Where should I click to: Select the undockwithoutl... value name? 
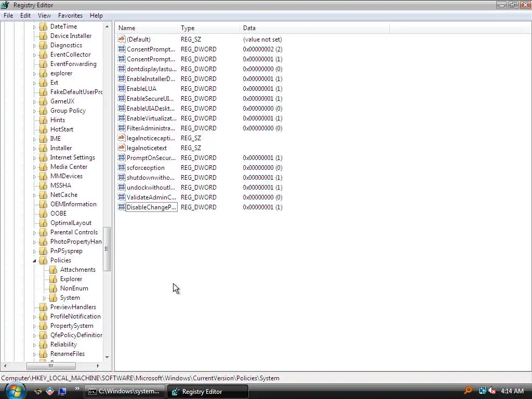151,187
